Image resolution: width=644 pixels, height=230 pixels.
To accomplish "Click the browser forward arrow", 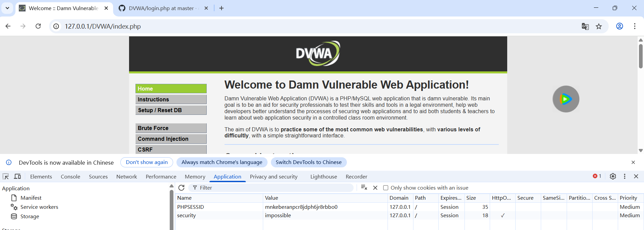I will (x=23, y=26).
